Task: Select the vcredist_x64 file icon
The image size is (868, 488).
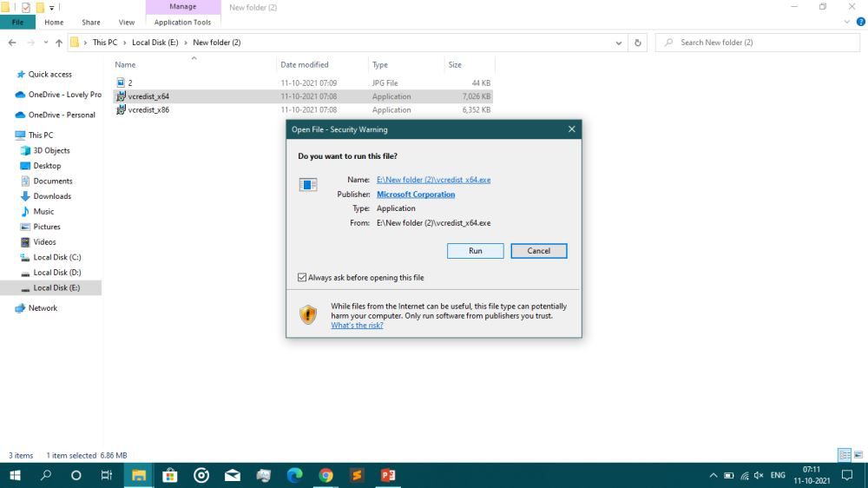Action: (121, 96)
